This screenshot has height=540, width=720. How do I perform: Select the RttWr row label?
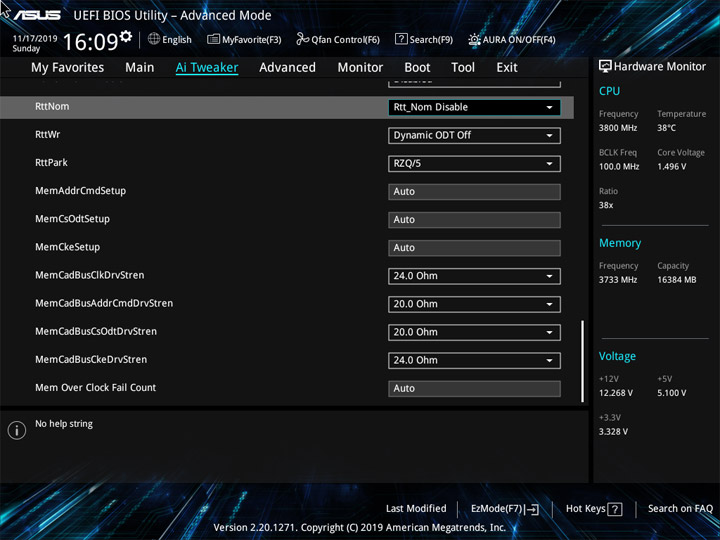48,135
